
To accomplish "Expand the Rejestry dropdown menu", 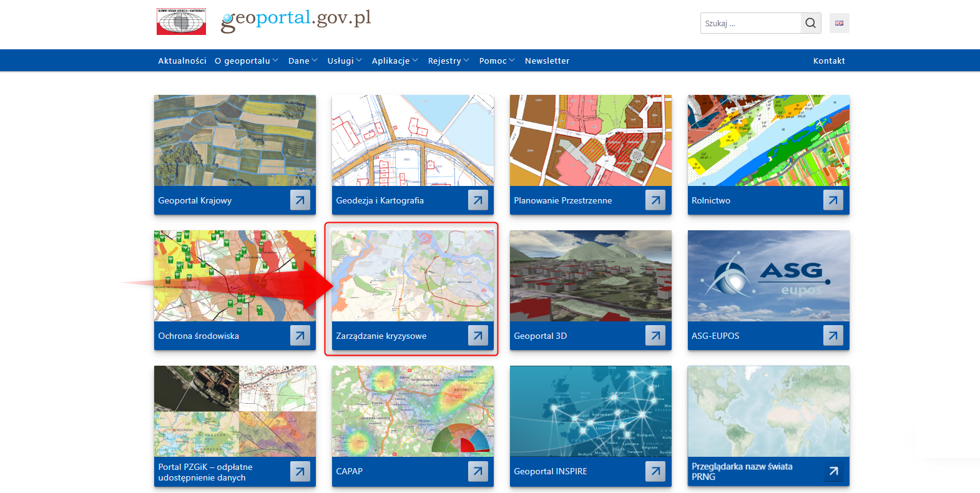I will pos(448,61).
